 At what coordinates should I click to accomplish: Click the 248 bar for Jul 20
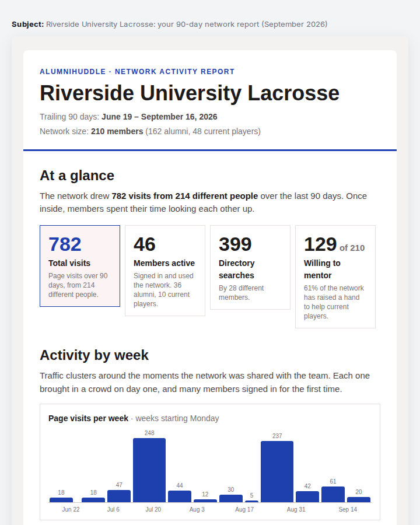(149, 470)
